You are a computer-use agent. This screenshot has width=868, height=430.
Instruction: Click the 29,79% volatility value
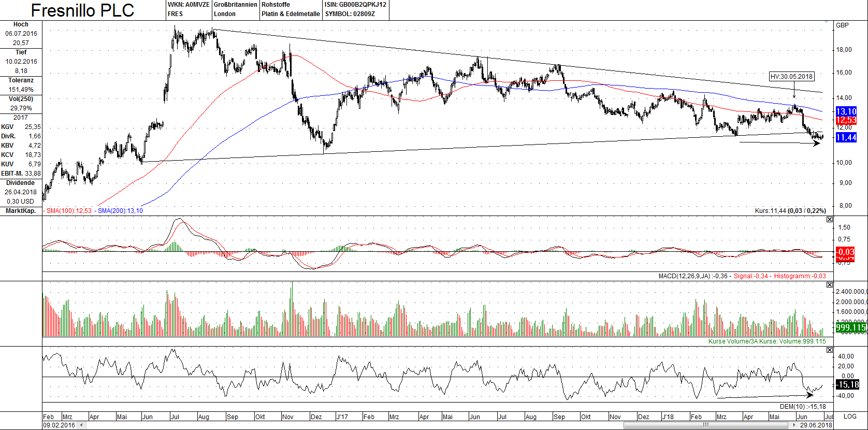point(21,108)
